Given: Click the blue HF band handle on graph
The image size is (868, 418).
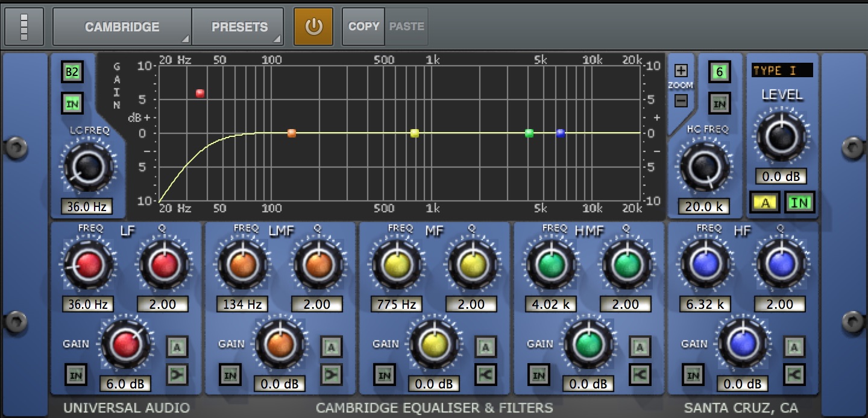Looking at the screenshot, I should (x=561, y=133).
